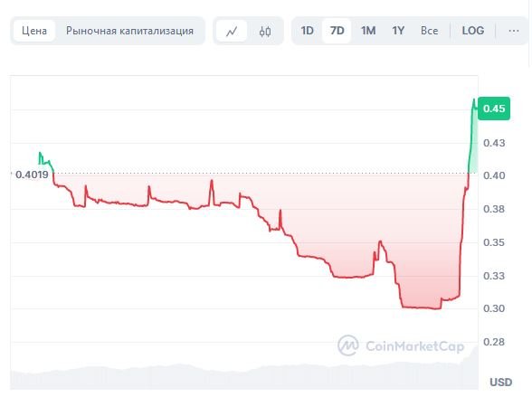Switch to the candlestick chart icon
The width and height of the screenshot is (532, 397).
[265, 31]
